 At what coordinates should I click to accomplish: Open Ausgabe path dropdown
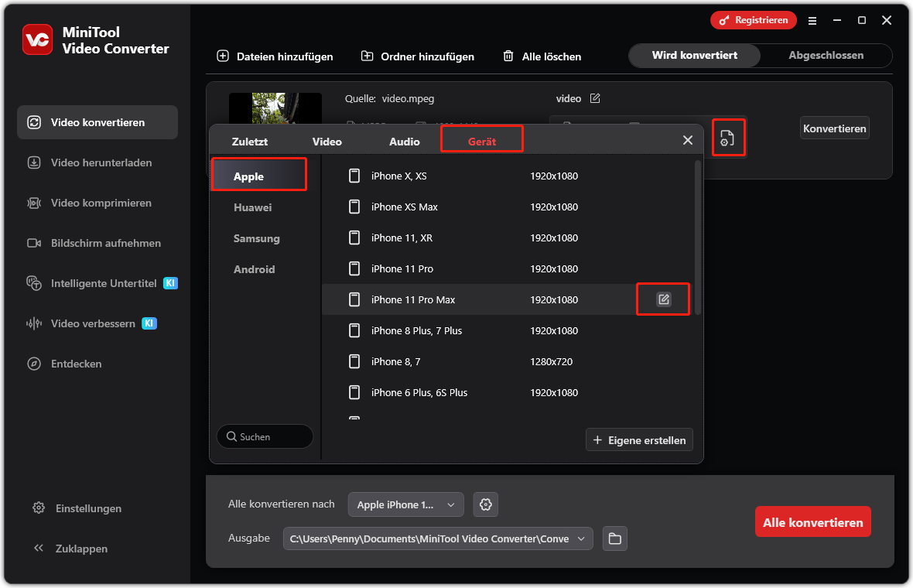tap(438, 538)
